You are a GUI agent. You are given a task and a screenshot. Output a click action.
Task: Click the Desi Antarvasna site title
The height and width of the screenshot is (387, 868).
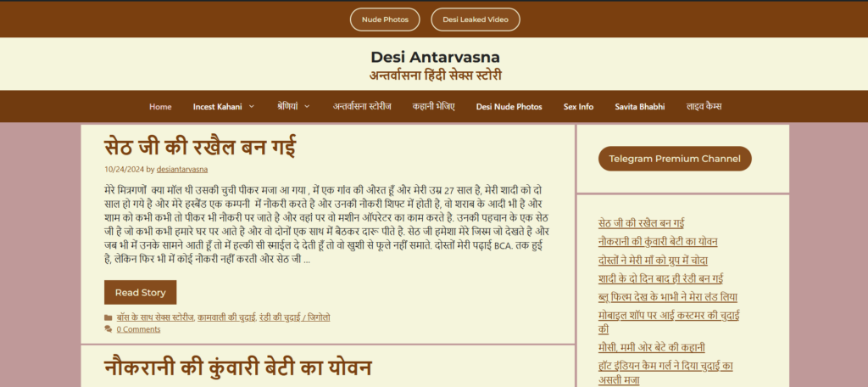(x=434, y=57)
